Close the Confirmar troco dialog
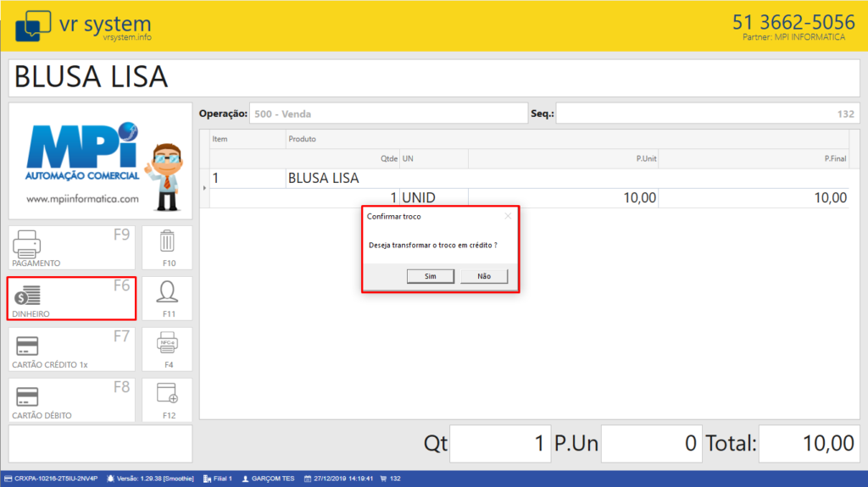Viewport: 868px width, 487px height. (x=508, y=217)
